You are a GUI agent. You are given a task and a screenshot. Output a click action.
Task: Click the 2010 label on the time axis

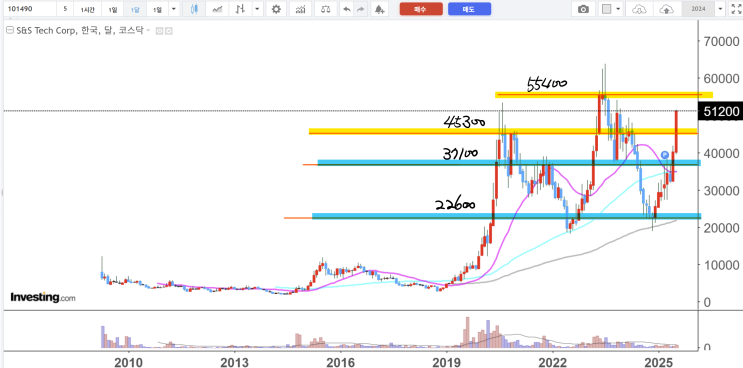pyautogui.click(x=128, y=362)
